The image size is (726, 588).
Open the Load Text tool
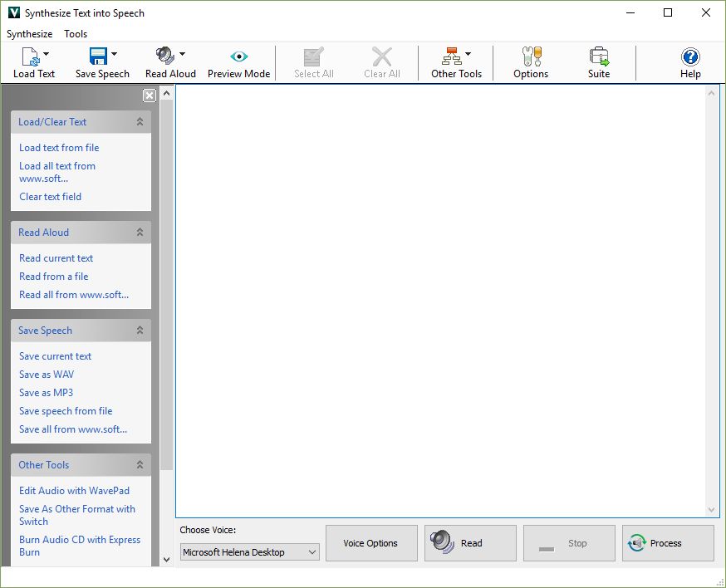pos(33,62)
